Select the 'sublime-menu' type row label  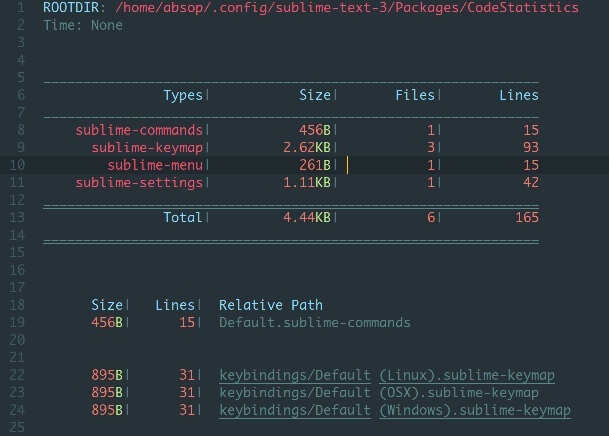click(155, 165)
